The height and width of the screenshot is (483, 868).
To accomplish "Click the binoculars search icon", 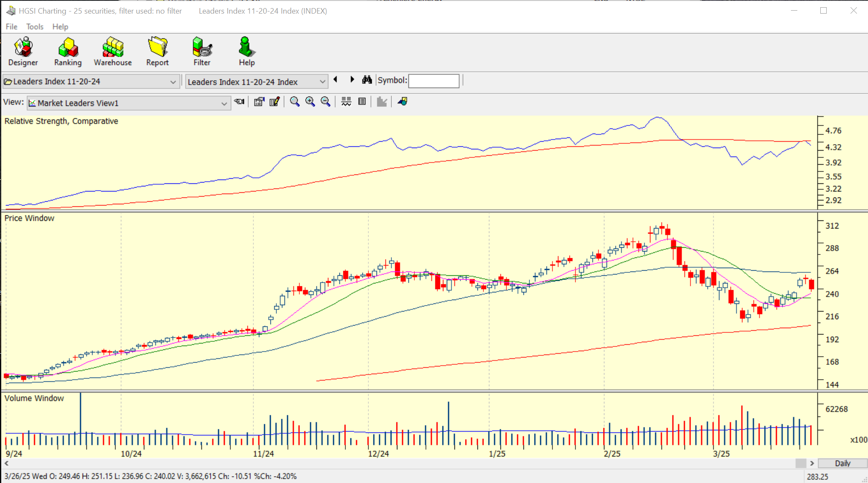I will click(367, 80).
